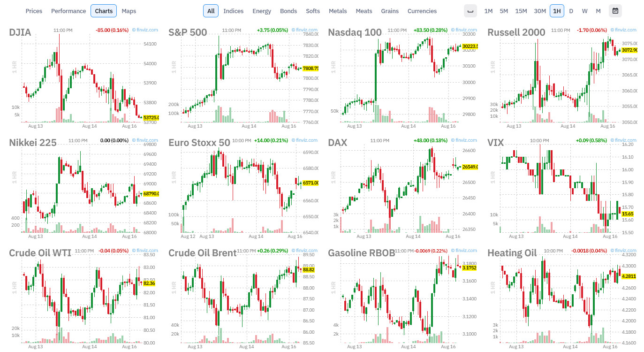
Task: Click finviz.com link on S&P 500 chart
Action: [304, 30]
